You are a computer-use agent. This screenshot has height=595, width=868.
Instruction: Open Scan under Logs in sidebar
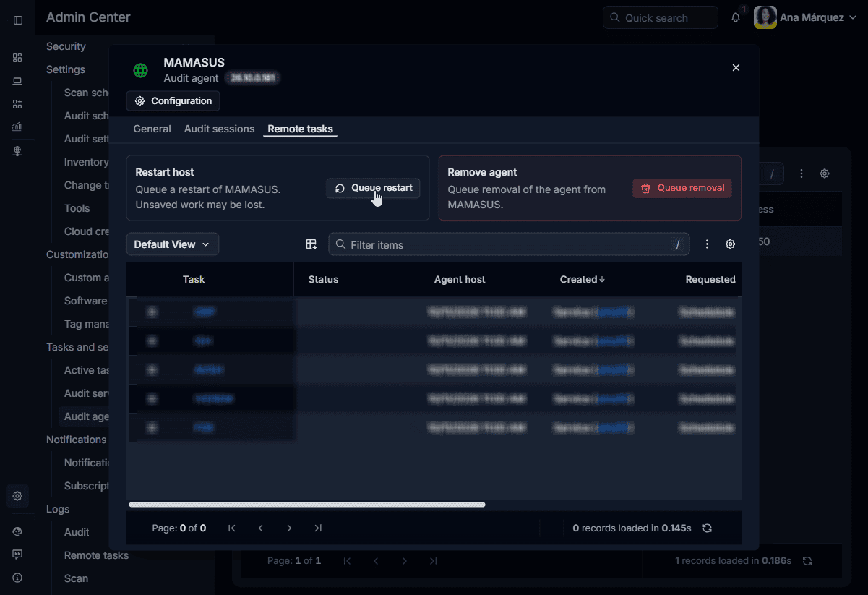pos(76,578)
